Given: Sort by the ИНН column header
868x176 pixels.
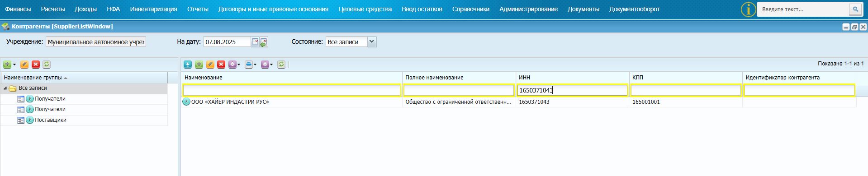Looking at the screenshot, I should (x=572, y=78).
